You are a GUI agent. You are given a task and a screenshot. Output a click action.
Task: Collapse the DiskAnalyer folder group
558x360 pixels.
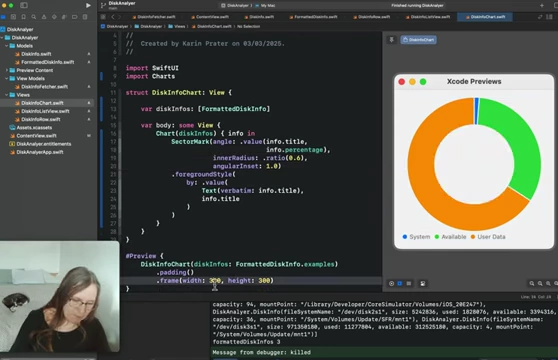(2, 38)
